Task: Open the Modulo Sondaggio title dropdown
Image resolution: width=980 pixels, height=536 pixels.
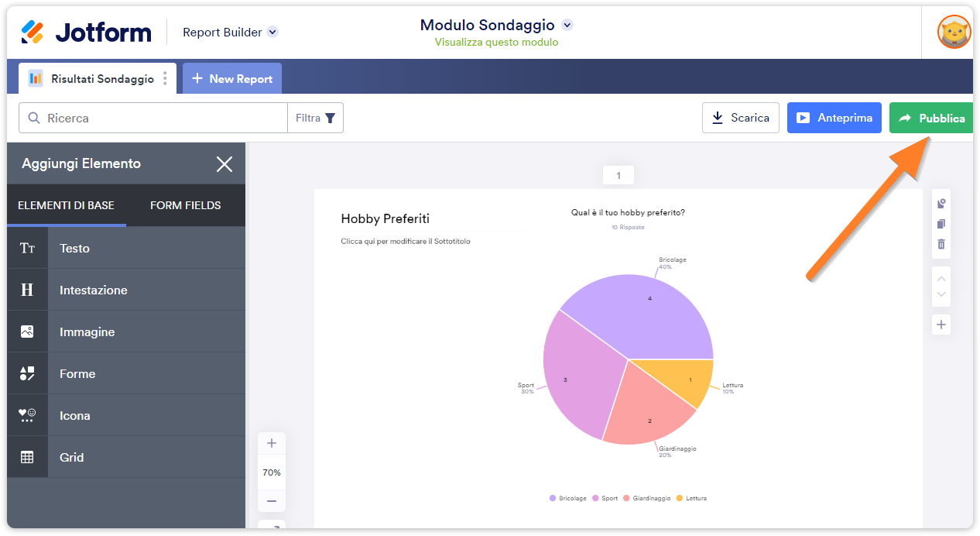Action: (x=567, y=26)
